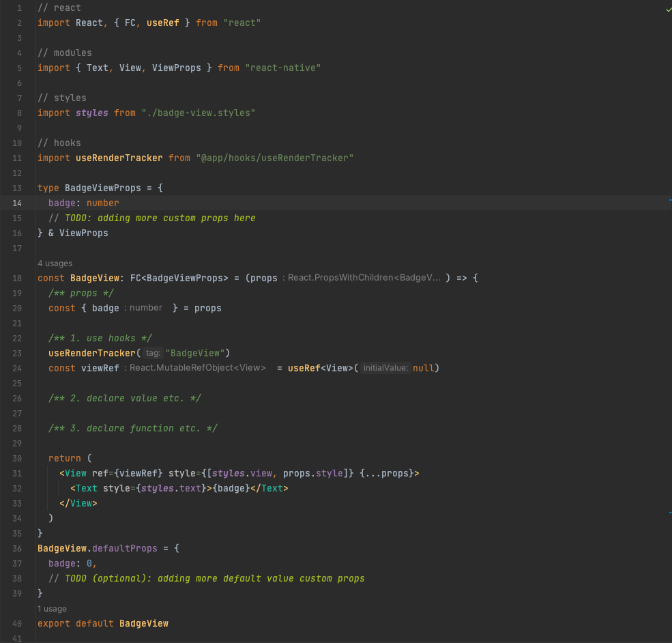The height and width of the screenshot is (643, 672).
Task: Click the closing '</View>' tag
Action: pos(78,503)
